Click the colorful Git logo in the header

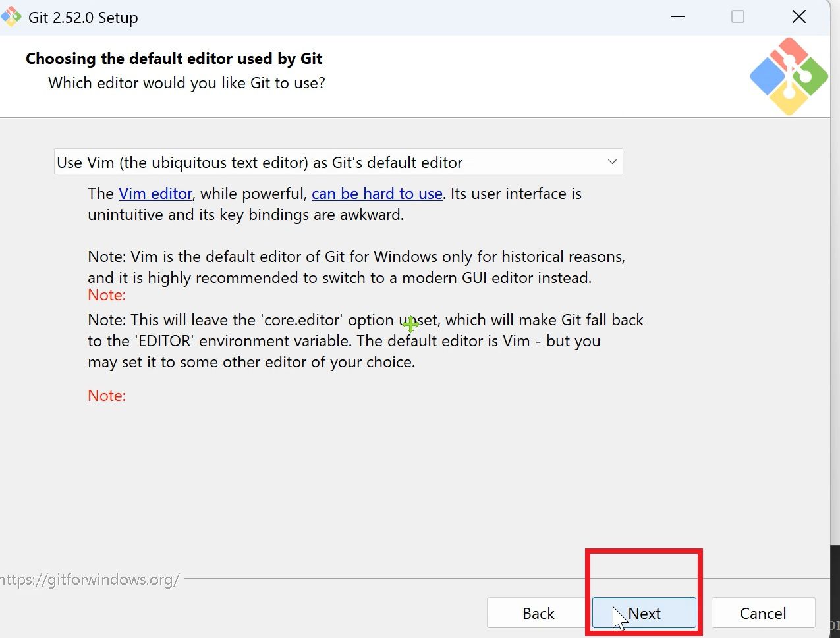pos(789,76)
